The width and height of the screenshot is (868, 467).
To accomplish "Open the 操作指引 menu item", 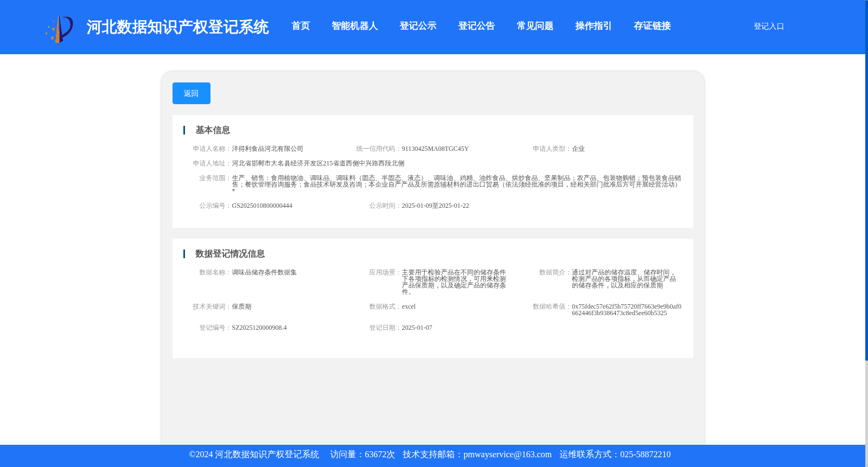I will click(594, 26).
